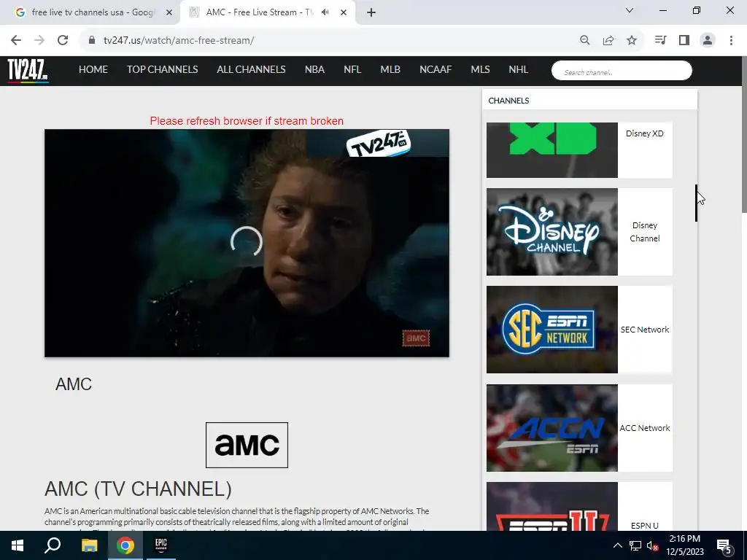This screenshot has width=747, height=560.
Task: Click the AMC logo image below the player
Action: [247, 445]
